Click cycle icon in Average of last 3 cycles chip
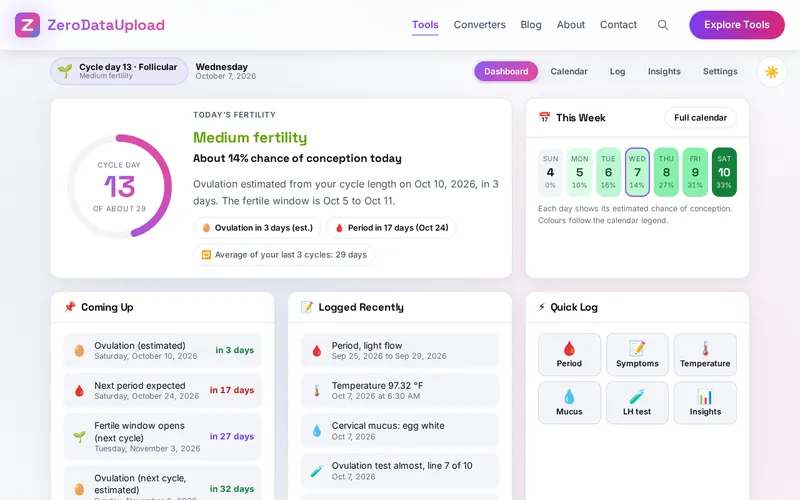The width and height of the screenshot is (800, 500). (x=206, y=255)
